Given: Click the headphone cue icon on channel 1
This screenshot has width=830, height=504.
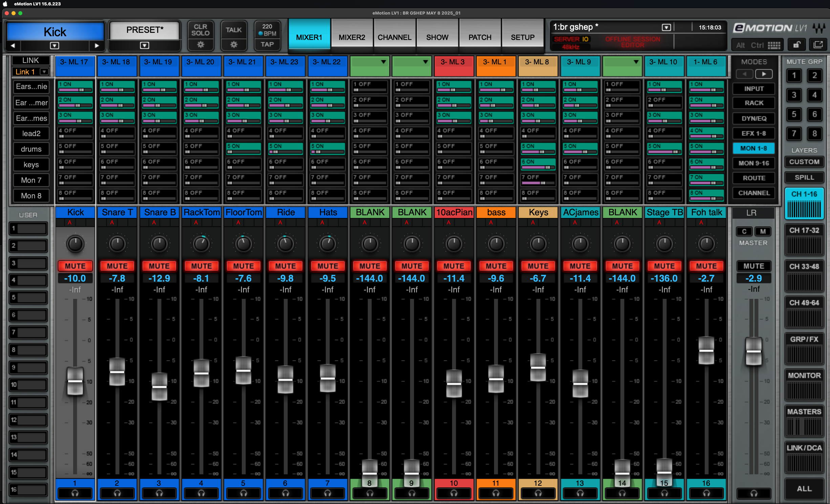Looking at the screenshot, I should [x=75, y=493].
